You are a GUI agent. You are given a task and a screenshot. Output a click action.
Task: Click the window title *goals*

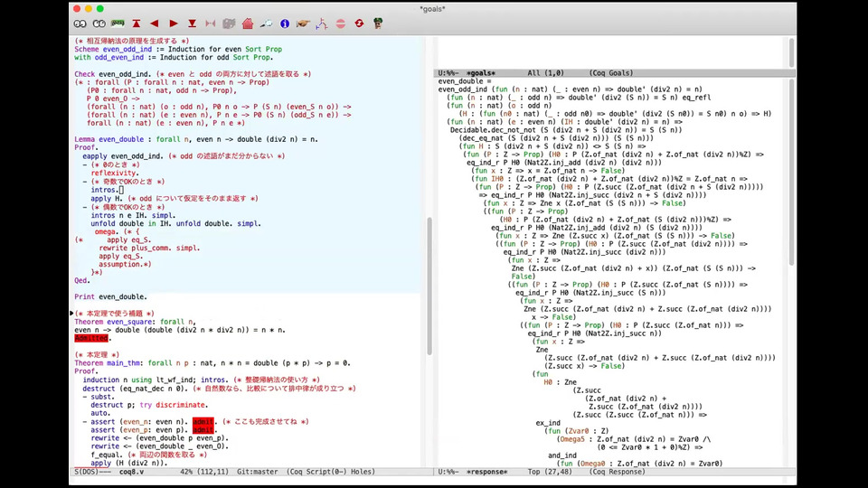pyautogui.click(x=432, y=9)
